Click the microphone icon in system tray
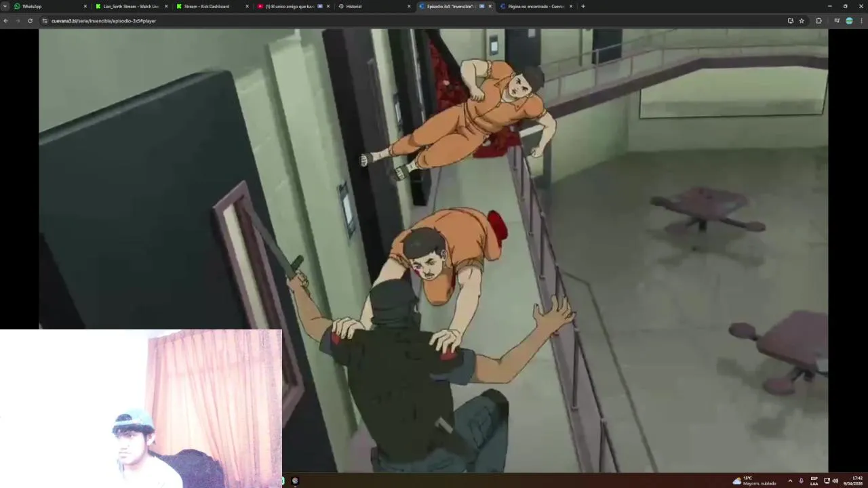This screenshot has width=868, height=488. pyautogui.click(x=801, y=481)
